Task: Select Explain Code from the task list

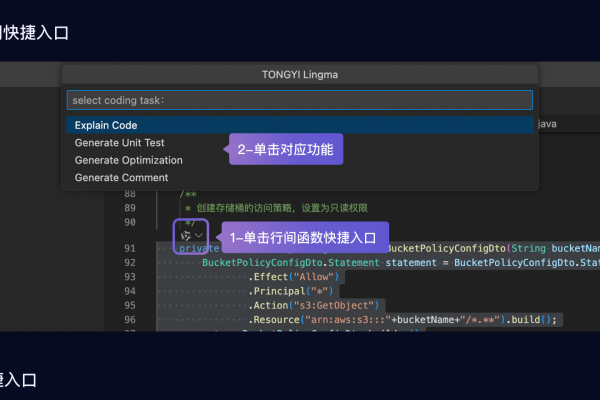Action: point(106,125)
